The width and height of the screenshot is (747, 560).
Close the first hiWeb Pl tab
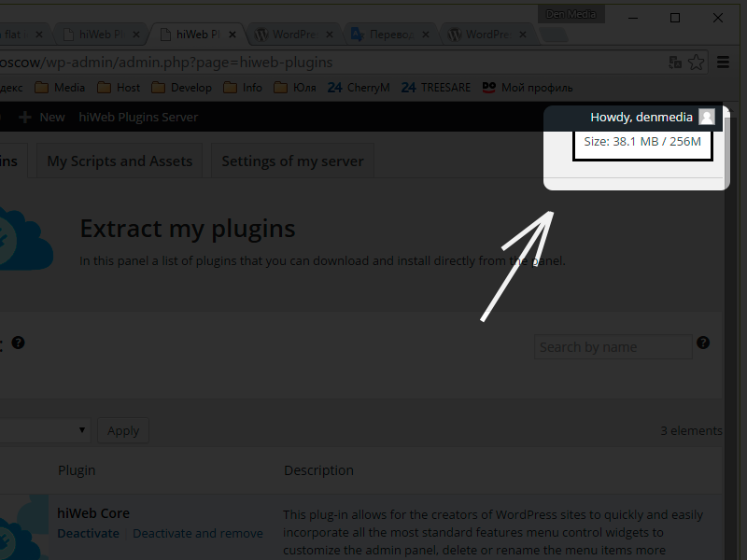[x=136, y=35]
